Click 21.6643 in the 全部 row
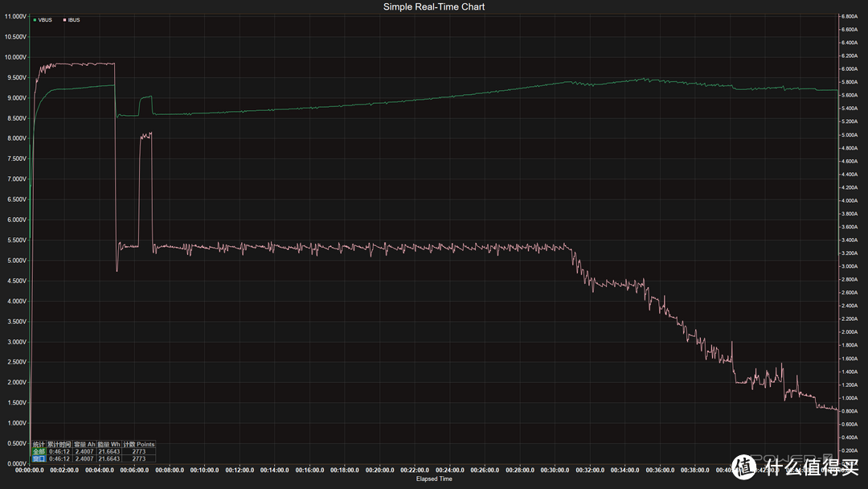This screenshot has width=868, height=489. [x=109, y=451]
